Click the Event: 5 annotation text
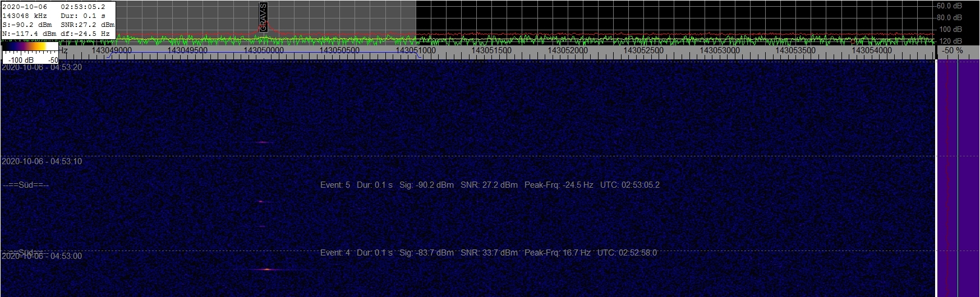 (x=335, y=185)
